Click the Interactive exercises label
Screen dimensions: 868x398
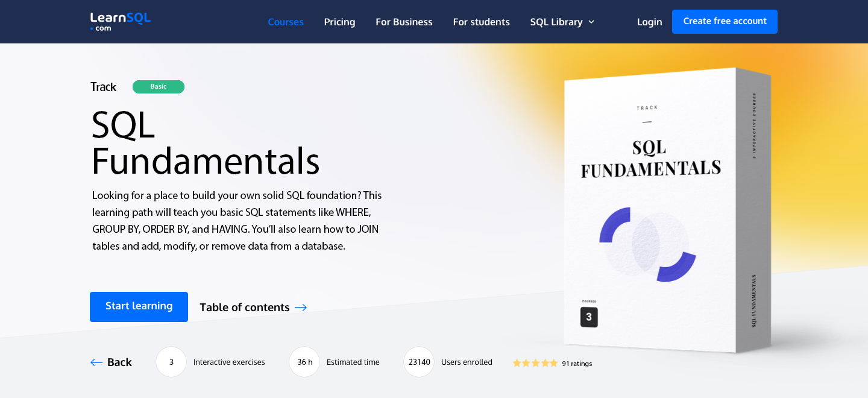click(229, 362)
